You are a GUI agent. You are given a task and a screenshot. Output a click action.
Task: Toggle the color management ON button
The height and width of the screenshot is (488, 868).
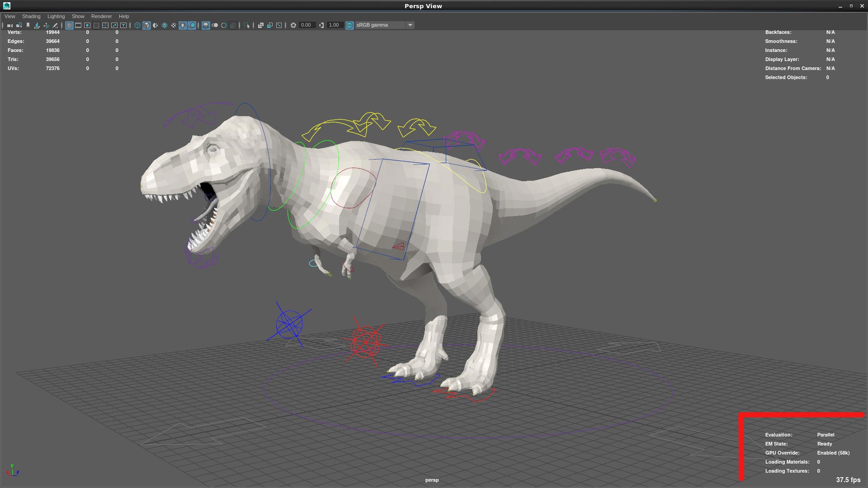[349, 25]
